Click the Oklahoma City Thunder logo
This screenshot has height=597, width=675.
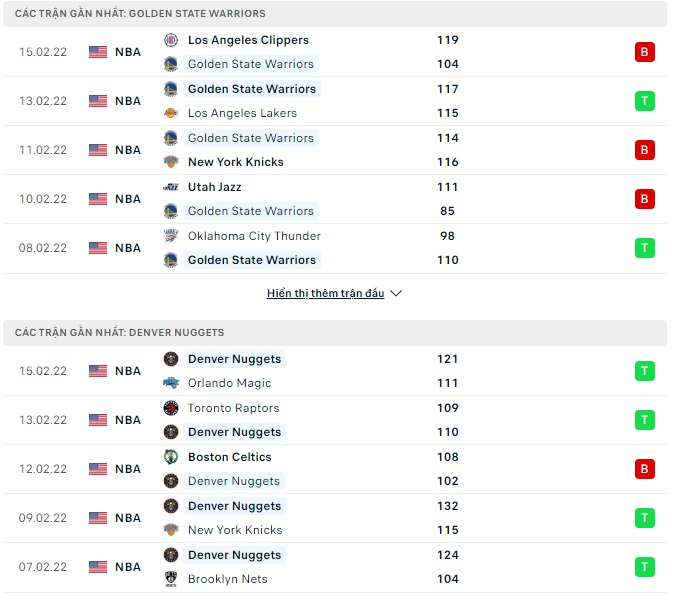[170, 236]
